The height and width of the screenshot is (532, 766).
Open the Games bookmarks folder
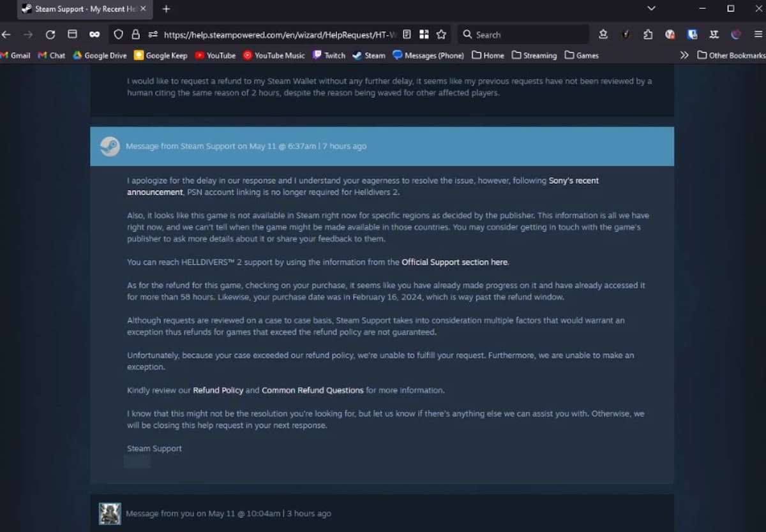[582, 55]
